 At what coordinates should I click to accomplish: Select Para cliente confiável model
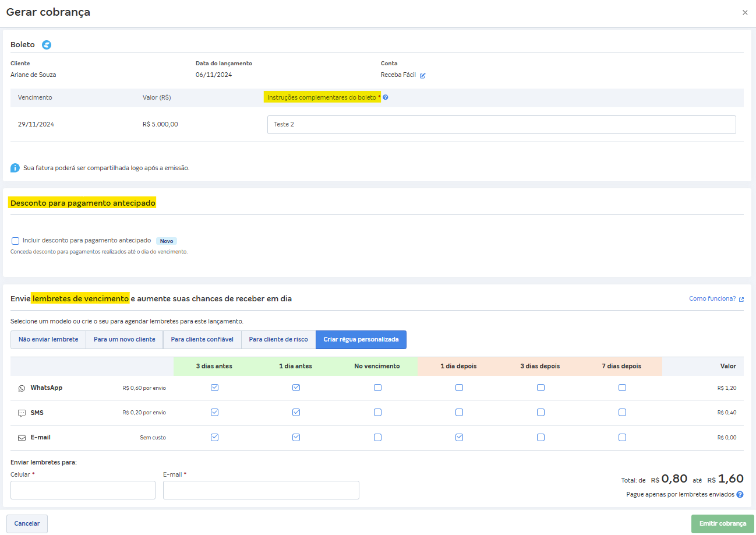pos(202,340)
